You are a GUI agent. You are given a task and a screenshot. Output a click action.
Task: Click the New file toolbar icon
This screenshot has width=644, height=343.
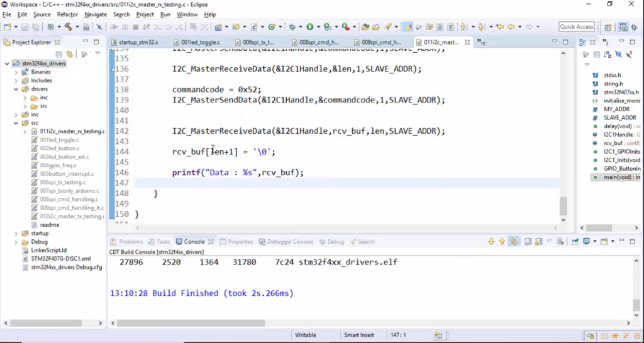tap(7, 26)
